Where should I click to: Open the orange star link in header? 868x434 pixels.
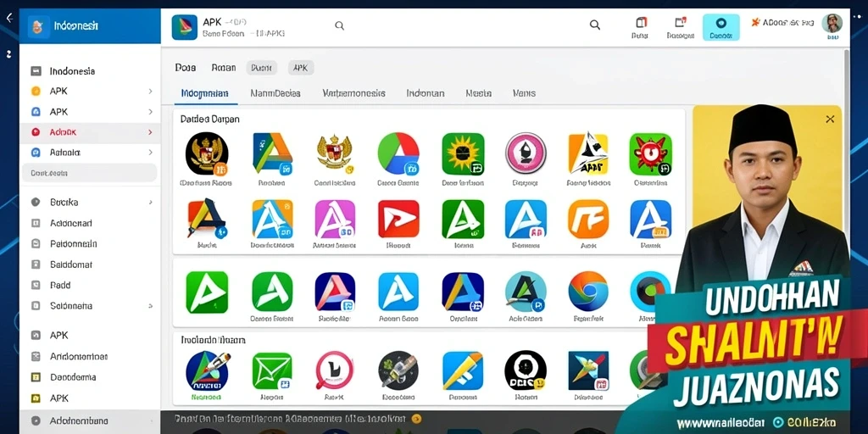tap(782, 23)
